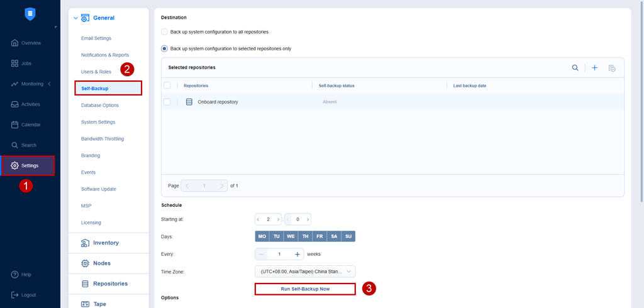The width and height of the screenshot is (644, 308).
Task: Click the Tape section icon
Action: click(85, 304)
